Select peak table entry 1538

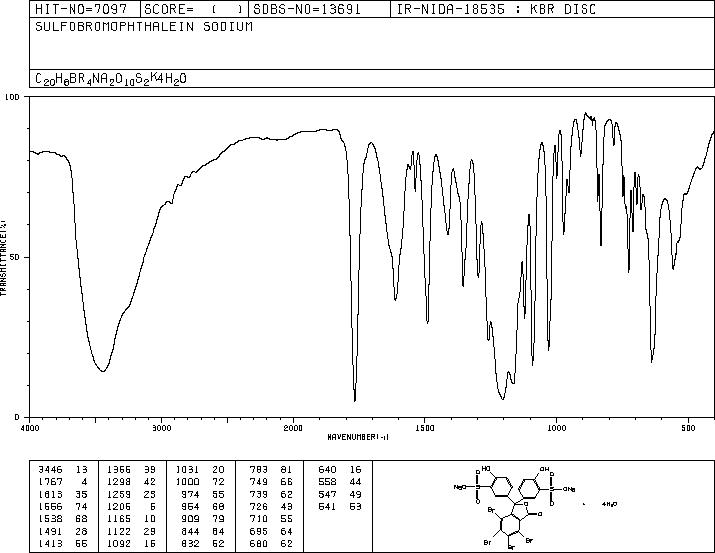point(63,519)
